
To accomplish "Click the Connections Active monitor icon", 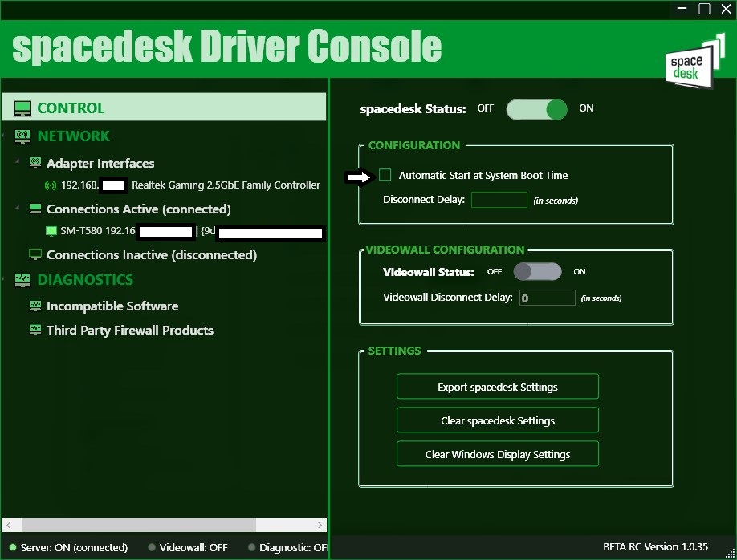I will coord(35,208).
